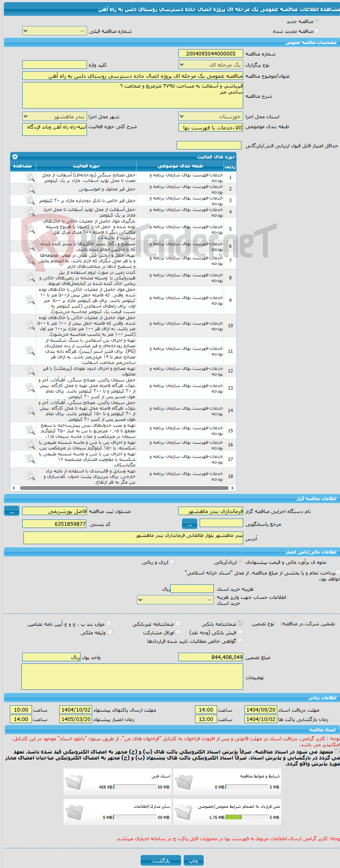Screen dimensions: 340x868
Task: Click the مبلغ تضمین amount field
Action: (211, 657)
